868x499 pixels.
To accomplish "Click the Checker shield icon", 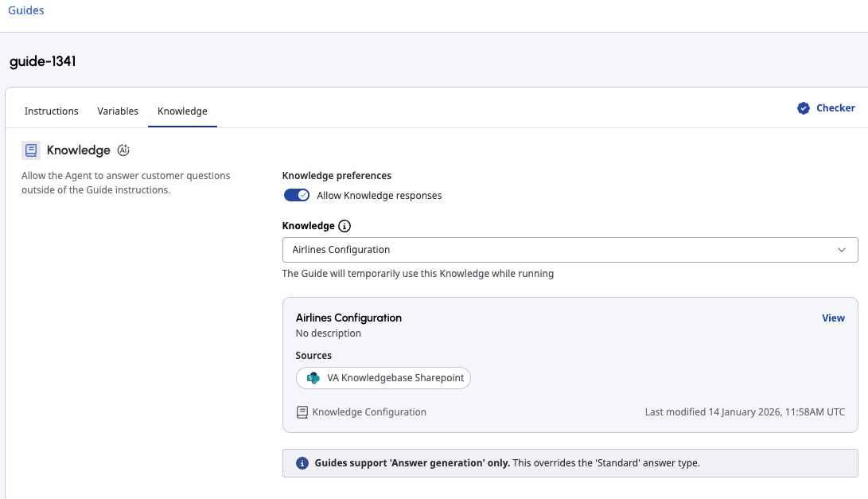I will [x=803, y=107].
